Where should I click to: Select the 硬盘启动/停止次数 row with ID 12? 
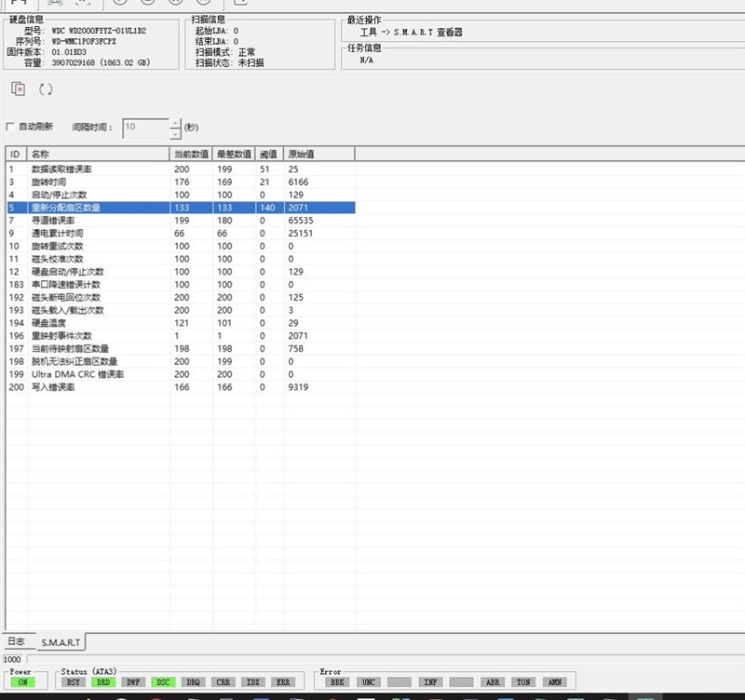[x=181, y=272]
